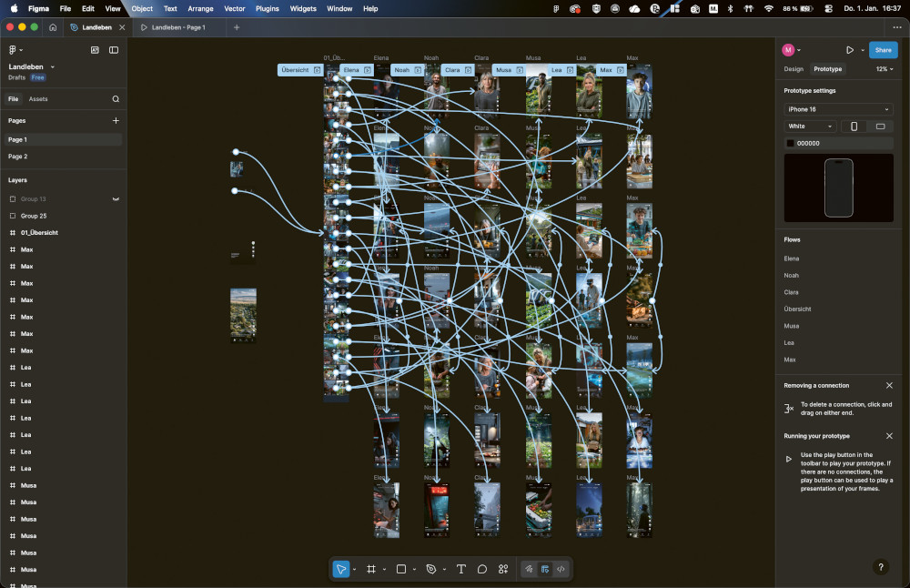Screen dimensions: 910x588
Task: Dismiss the Removing a connection tip
Action: (x=889, y=385)
